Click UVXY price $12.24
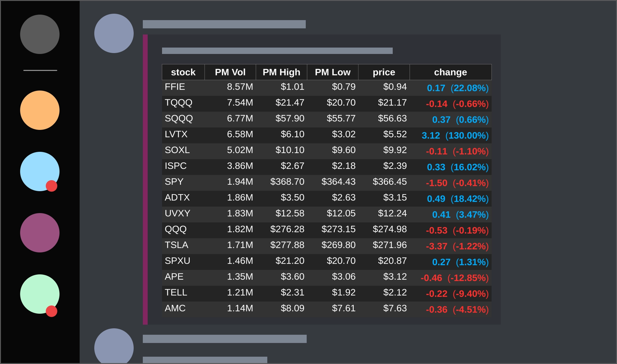The height and width of the screenshot is (364, 617). [x=392, y=214]
